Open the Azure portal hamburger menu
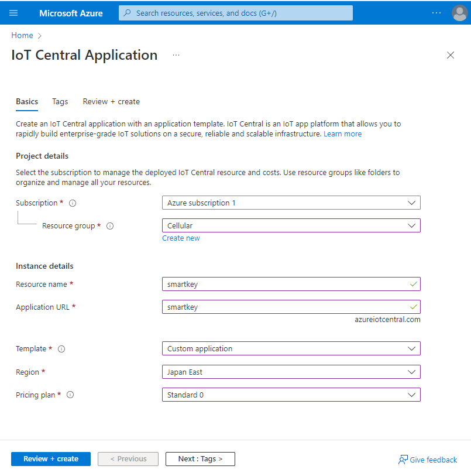This screenshot has height=476, width=471. pyautogui.click(x=13, y=13)
